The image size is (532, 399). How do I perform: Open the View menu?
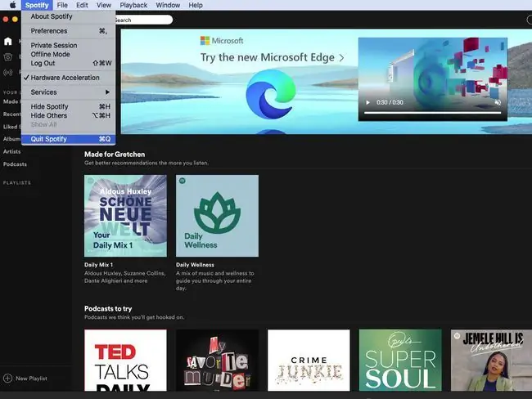tap(103, 5)
